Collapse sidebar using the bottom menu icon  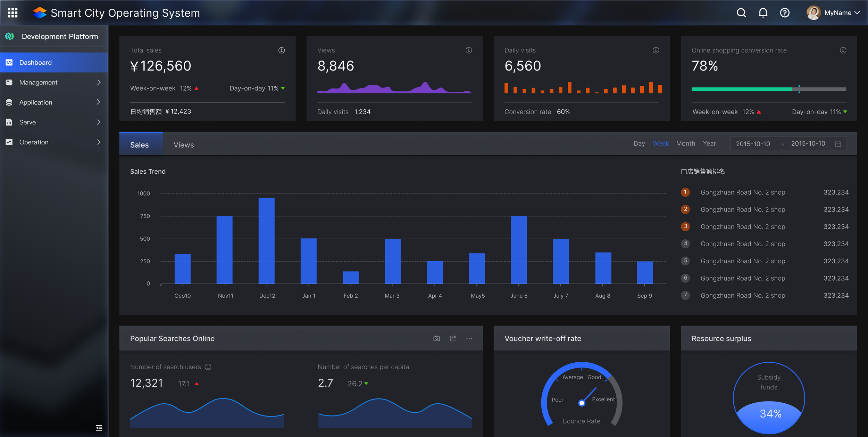click(x=99, y=428)
